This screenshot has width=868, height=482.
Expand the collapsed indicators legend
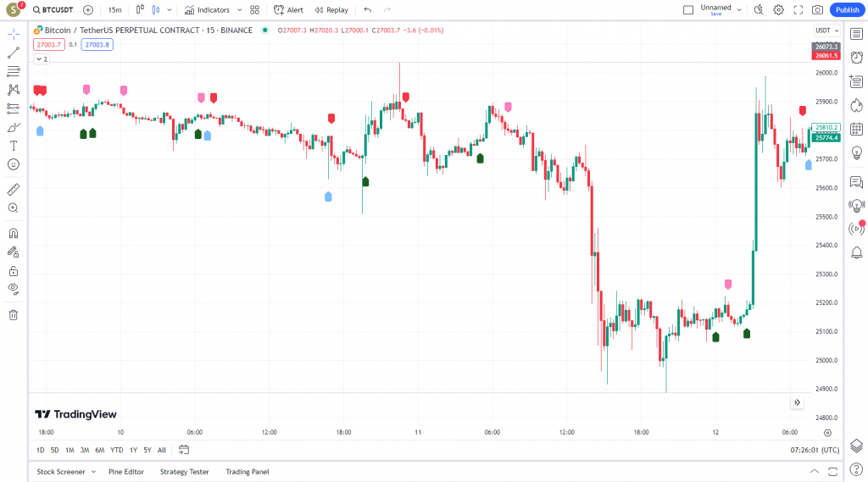pos(41,59)
